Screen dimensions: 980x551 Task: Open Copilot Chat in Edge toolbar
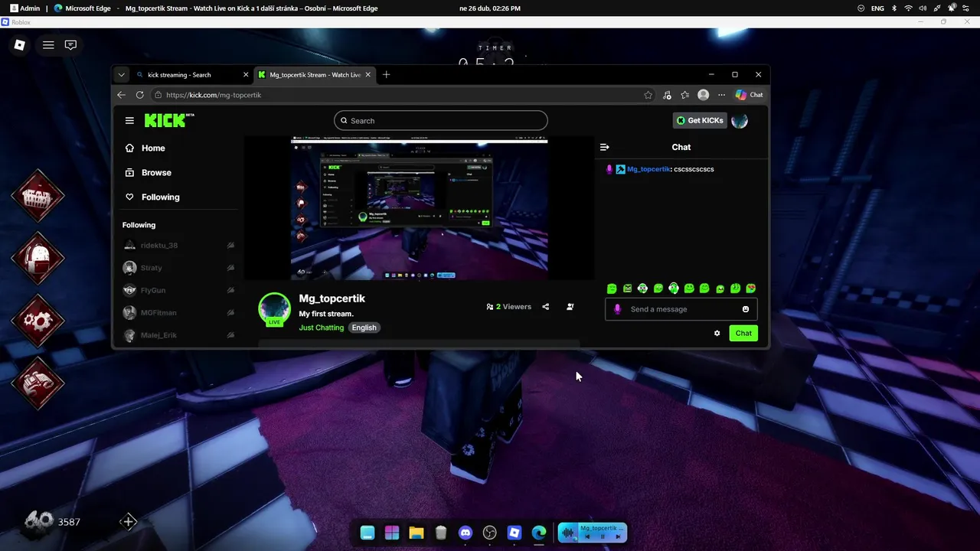(x=749, y=95)
